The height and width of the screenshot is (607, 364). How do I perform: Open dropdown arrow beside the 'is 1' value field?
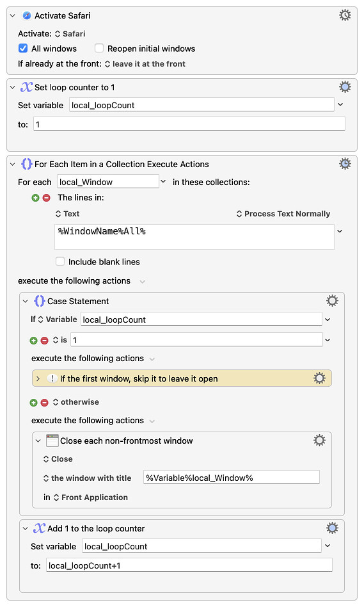(x=328, y=340)
